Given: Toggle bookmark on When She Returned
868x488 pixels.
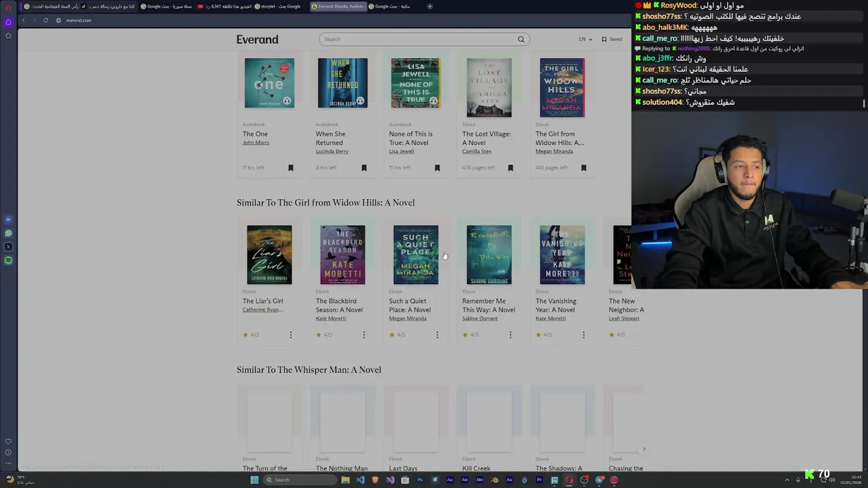Looking at the screenshot, I should [364, 168].
